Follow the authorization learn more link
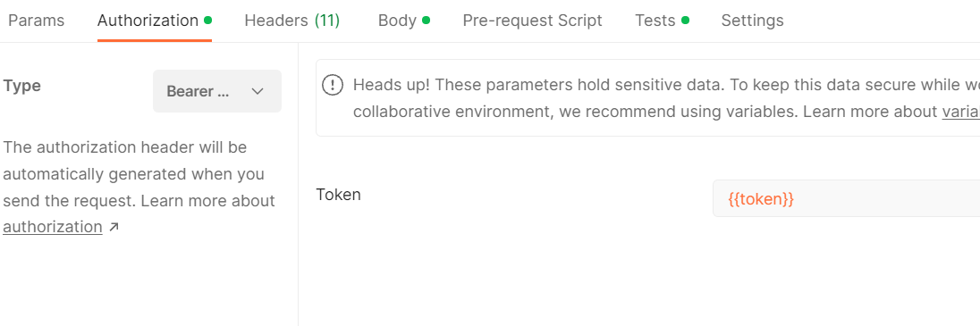Image resolution: width=980 pixels, height=326 pixels. coord(53,227)
